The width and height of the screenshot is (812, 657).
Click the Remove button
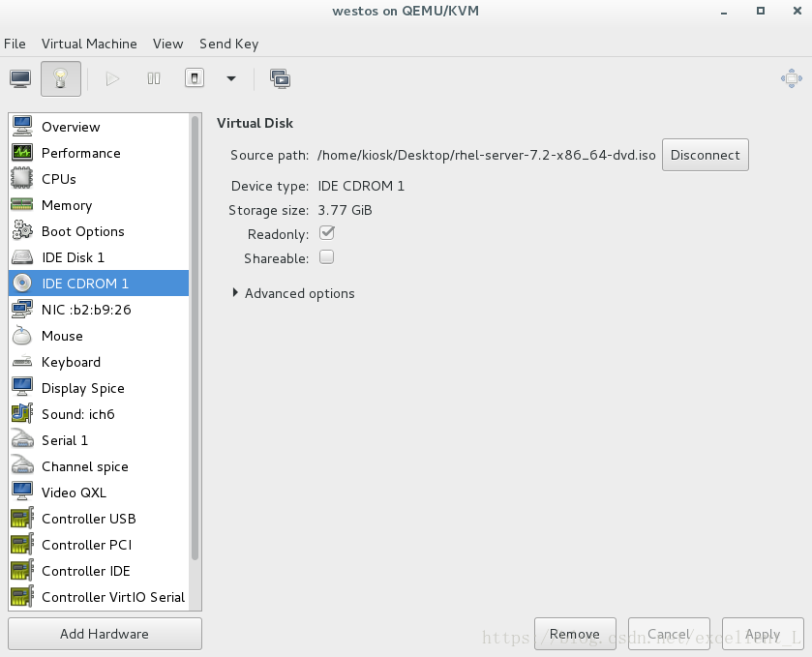575,634
